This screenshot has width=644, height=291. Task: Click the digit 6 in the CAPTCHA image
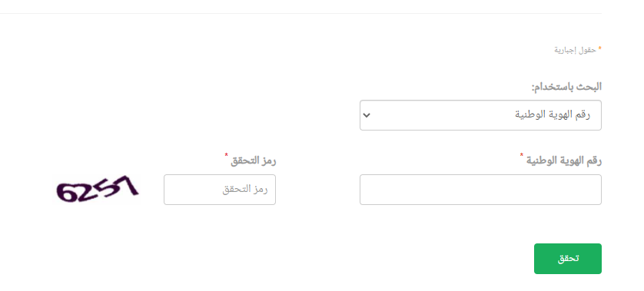coord(67,192)
